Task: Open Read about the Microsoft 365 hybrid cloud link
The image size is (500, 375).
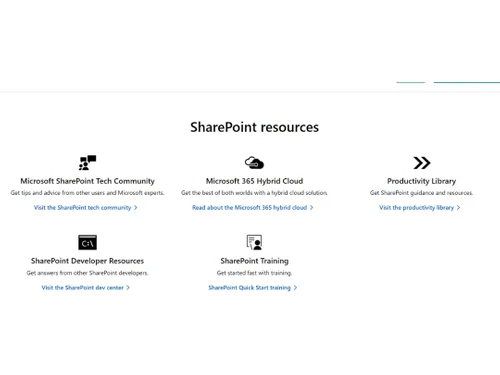Action: pos(249,208)
